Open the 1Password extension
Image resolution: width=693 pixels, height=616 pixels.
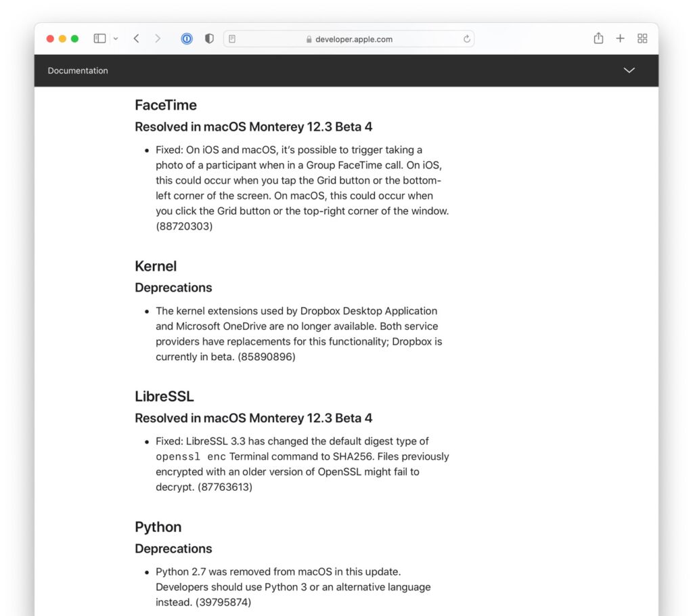point(186,39)
